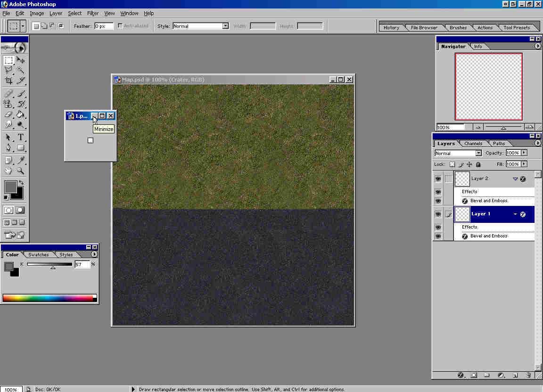This screenshot has height=392, width=543.
Task: Enable the lock transparent pixels checkbox
Action: 452,164
